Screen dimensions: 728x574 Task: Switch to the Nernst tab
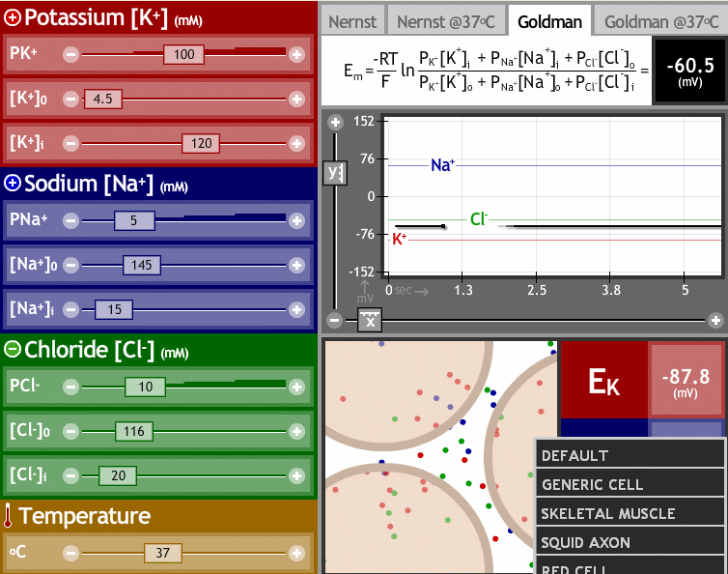[x=352, y=21]
